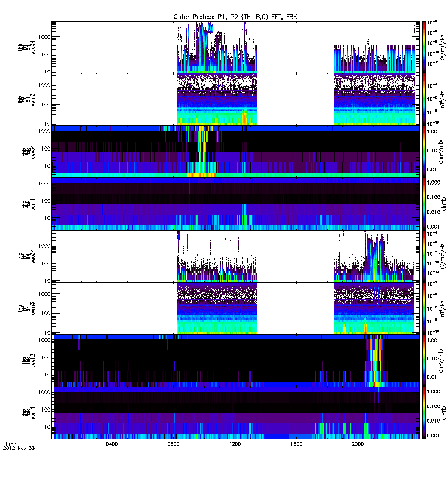Click the color bar of the thc edc12 panel

pos(424,360)
